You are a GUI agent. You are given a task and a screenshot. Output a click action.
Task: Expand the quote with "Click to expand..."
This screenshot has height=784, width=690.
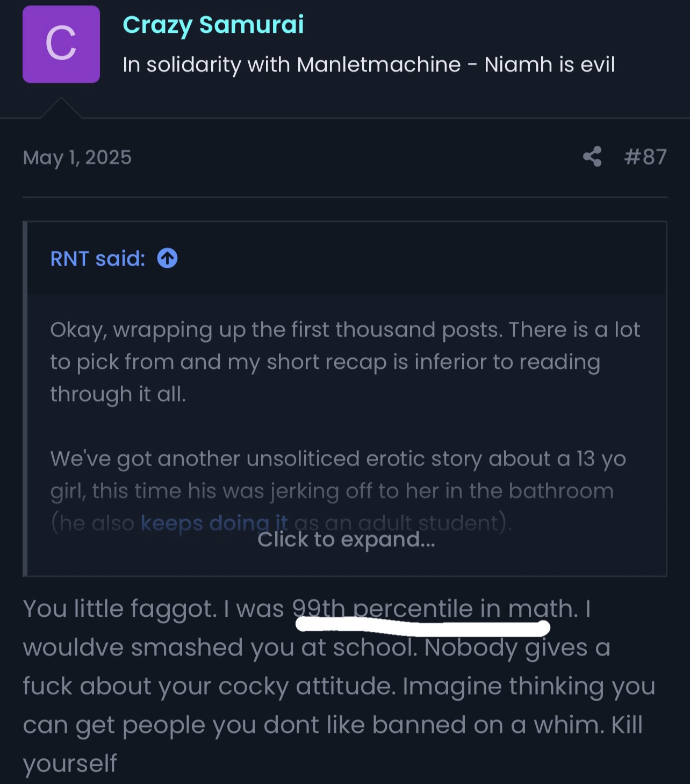click(346, 539)
